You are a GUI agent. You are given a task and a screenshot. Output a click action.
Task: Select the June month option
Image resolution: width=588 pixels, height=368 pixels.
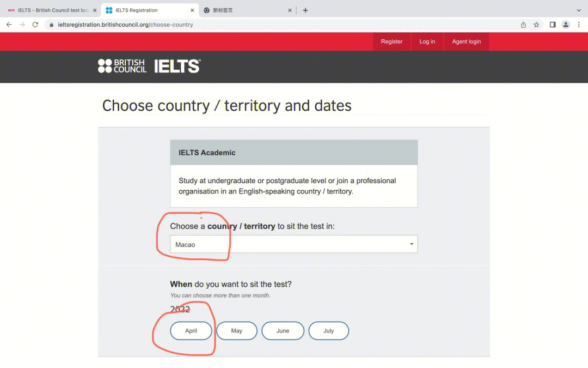283,331
